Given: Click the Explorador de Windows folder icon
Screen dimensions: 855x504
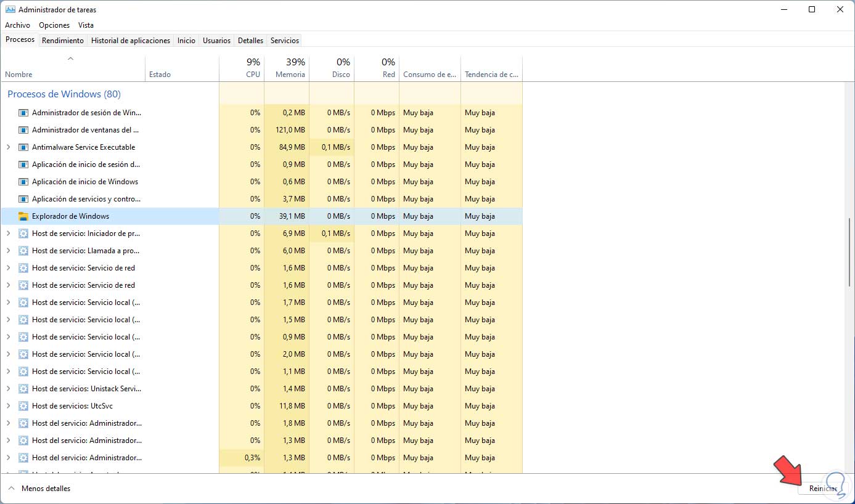Looking at the screenshot, I should tap(23, 216).
